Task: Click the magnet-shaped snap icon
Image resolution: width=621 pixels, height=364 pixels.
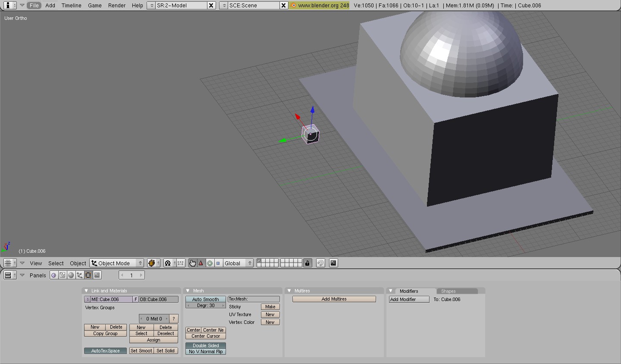Action: coord(320,263)
